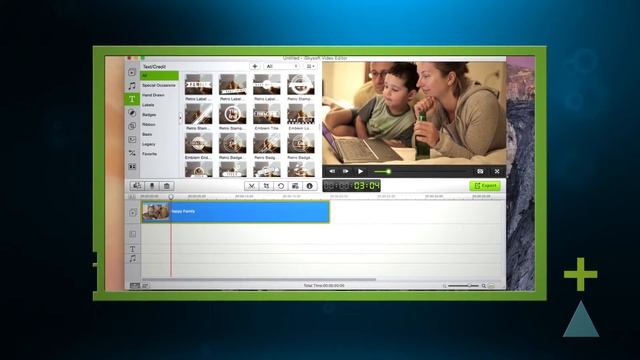640x360 pixels.
Task: Switch to timeline view toggle at bottom left
Action: pyautogui.click(x=135, y=286)
